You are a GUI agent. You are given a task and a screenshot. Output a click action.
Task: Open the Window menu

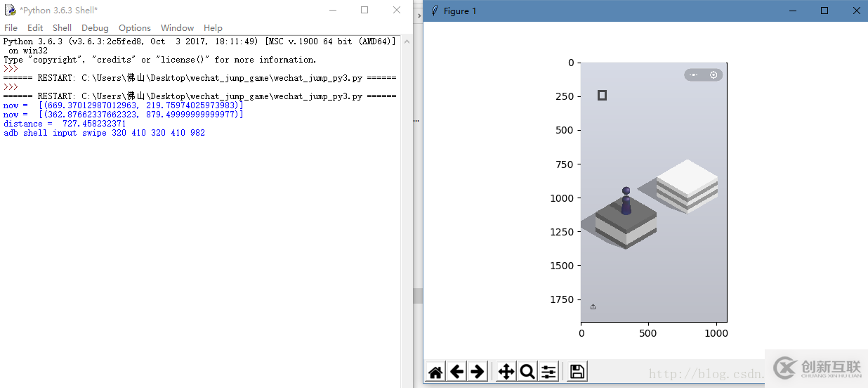tap(177, 28)
